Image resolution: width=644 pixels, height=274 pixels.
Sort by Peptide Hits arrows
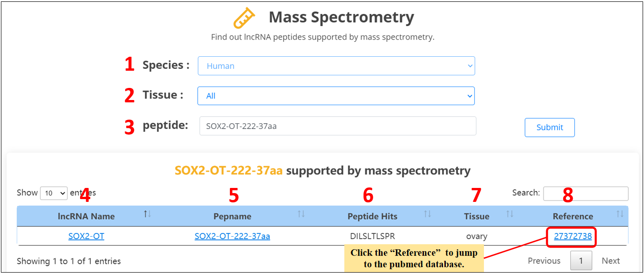(427, 214)
